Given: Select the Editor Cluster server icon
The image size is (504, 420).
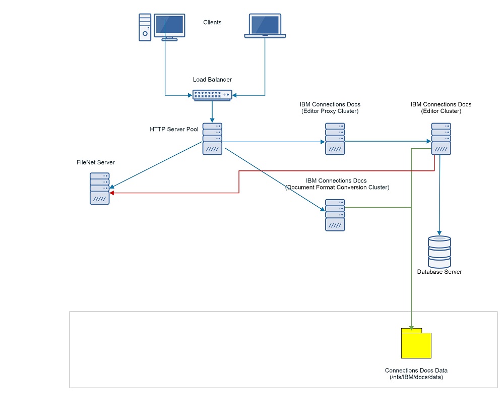Looking at the screenshot, I should 440,138.
